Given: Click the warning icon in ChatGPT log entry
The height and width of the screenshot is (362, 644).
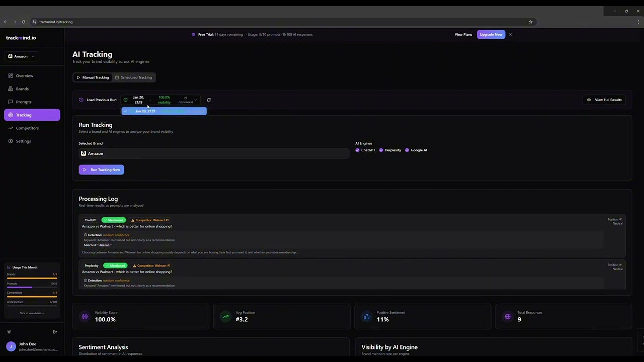Looking at the screenshot, I should coord(133,220).
